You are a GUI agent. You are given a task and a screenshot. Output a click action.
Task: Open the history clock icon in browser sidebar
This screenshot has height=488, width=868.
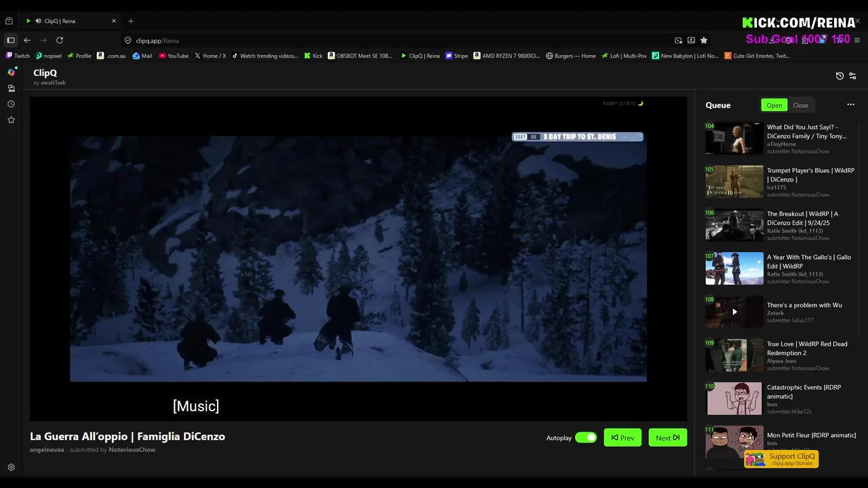pos(11,104)
